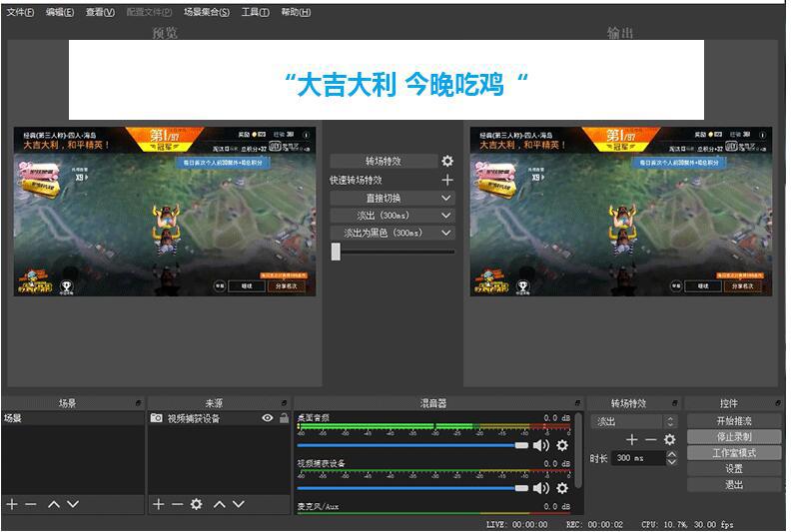Click the 视频捕获设备 volume slider in the mixer
Image resolution: width=791 pixels, height=532 pixels.
tap(412, 488)
